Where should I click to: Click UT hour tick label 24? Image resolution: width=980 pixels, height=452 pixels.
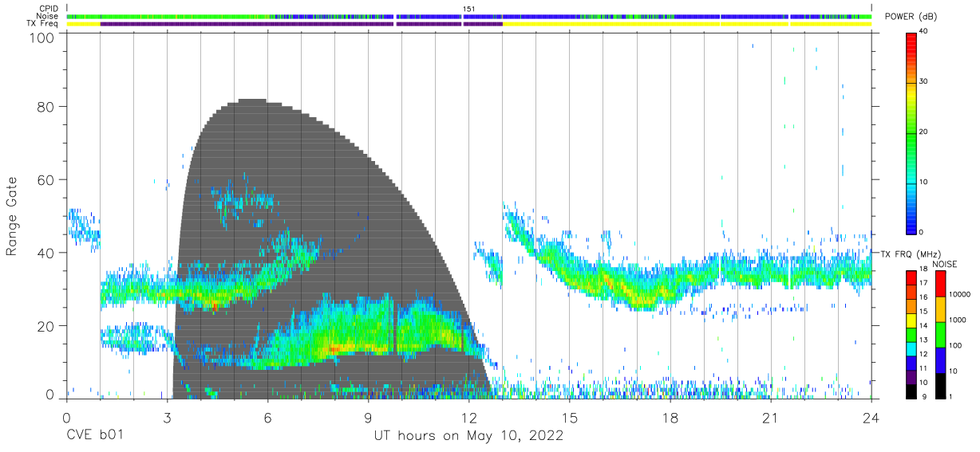pos(871,419)
